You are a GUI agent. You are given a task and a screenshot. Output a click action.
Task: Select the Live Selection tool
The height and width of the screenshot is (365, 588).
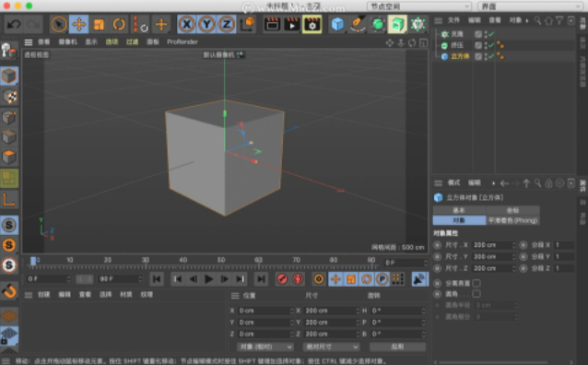point(59,25)
